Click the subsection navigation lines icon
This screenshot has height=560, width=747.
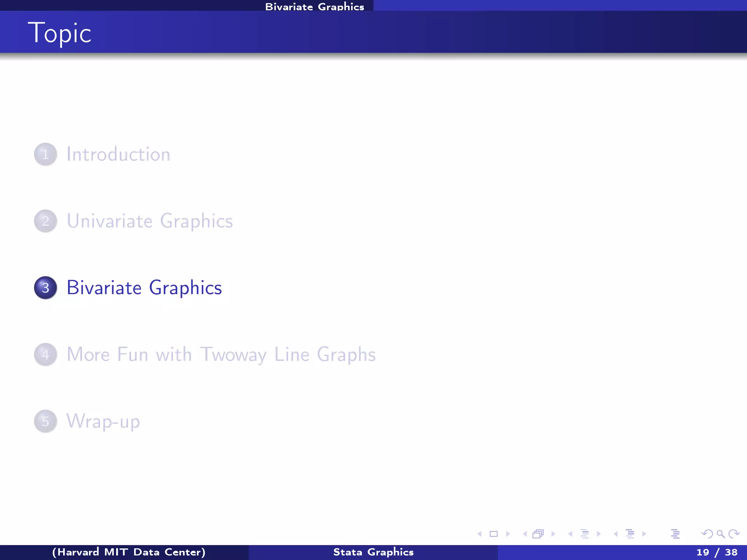tap(584, 534)
